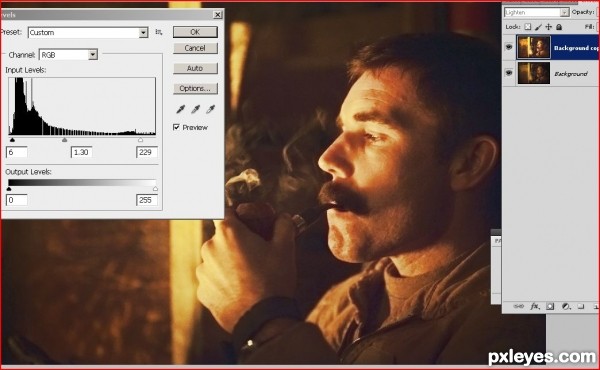Image resolution: width=600 pixels, height=370 pixels.
Task: Lock image pixels brush icon
Action: tap(538, 27)
